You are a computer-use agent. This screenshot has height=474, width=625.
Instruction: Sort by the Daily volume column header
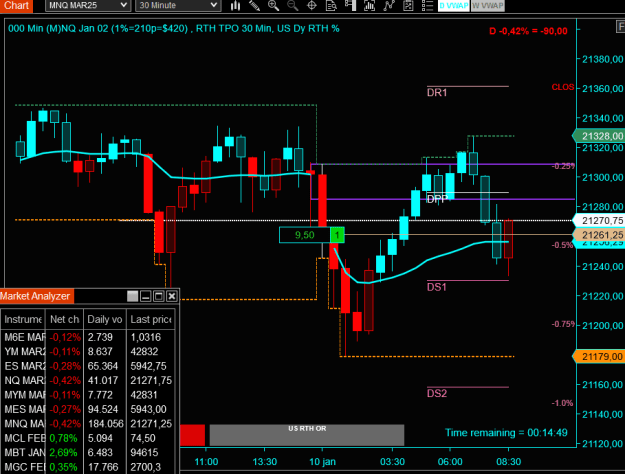tap(105, 319)
